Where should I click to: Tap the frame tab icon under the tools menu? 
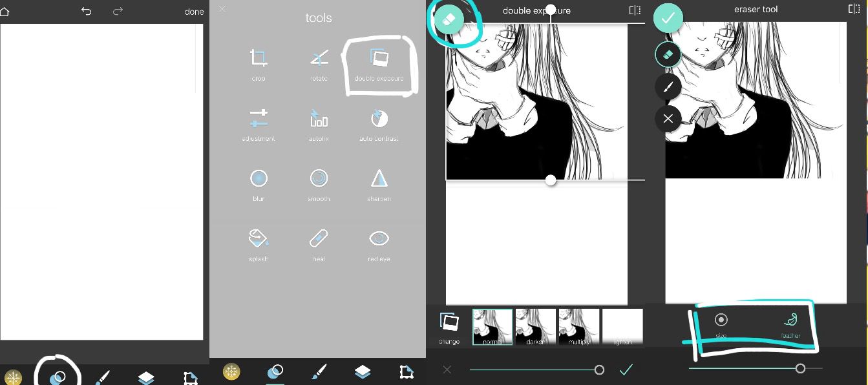coord(406,371)
